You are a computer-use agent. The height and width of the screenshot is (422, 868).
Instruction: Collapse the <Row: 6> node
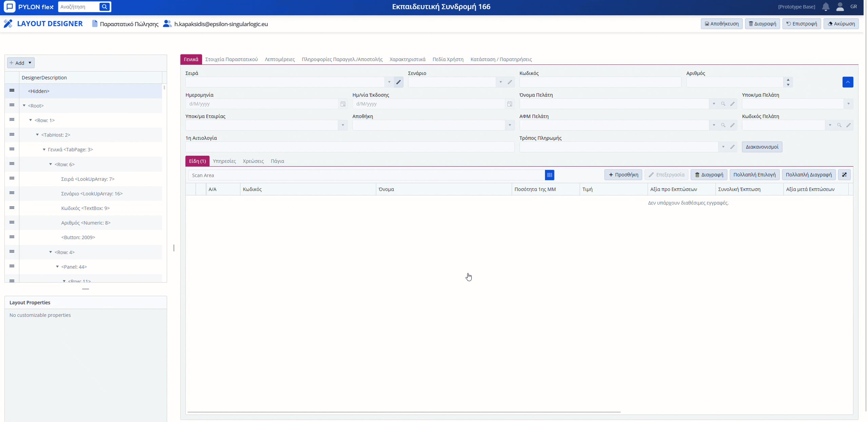click(51, 164)
